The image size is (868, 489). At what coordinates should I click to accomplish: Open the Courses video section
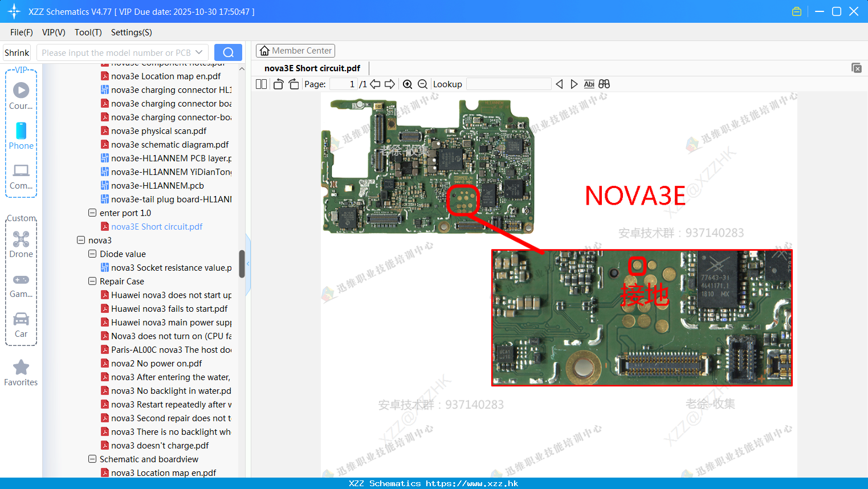(x=21, y=96)
